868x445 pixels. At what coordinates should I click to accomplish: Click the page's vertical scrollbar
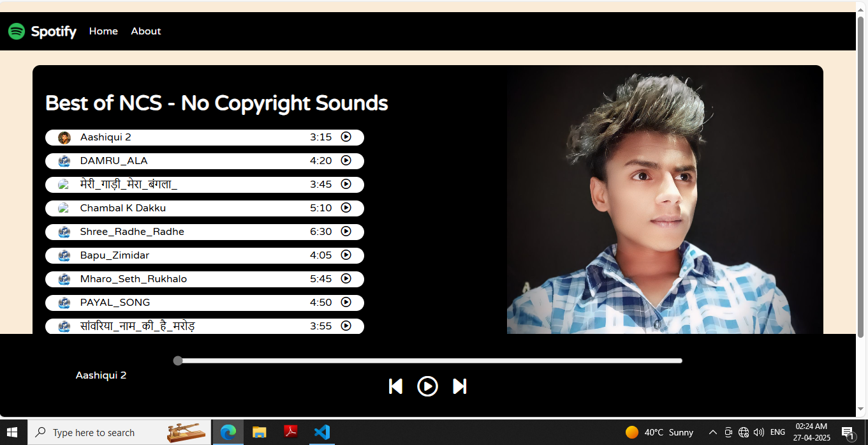860,177
